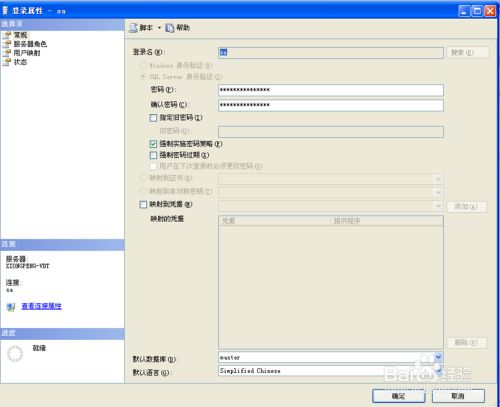Enable 强制密码过期 checkbox
Screen dimensions: 500x407
[x=153, y=155]
